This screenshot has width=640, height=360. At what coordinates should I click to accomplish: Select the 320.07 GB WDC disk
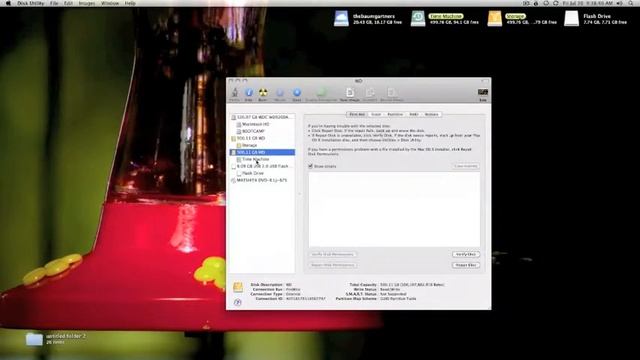(x=262, y=117)
